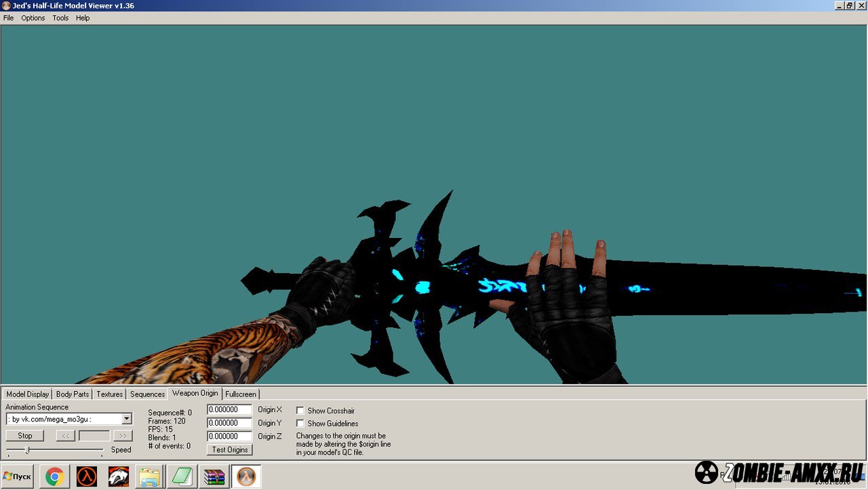Minimize the Model Viewer window
The image size is (868, 490).
pos(839,5)
